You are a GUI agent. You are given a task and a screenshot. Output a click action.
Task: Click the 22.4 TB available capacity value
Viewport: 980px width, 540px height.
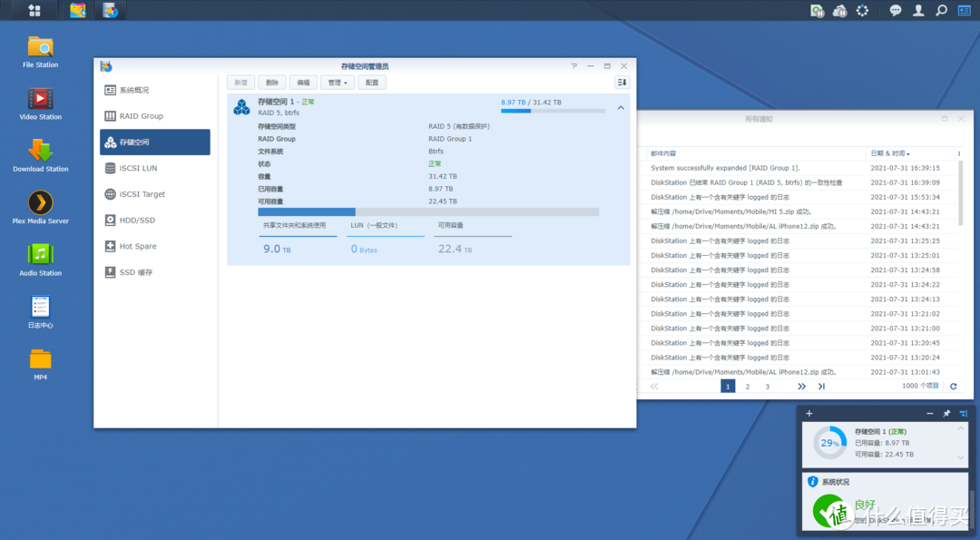455,249
